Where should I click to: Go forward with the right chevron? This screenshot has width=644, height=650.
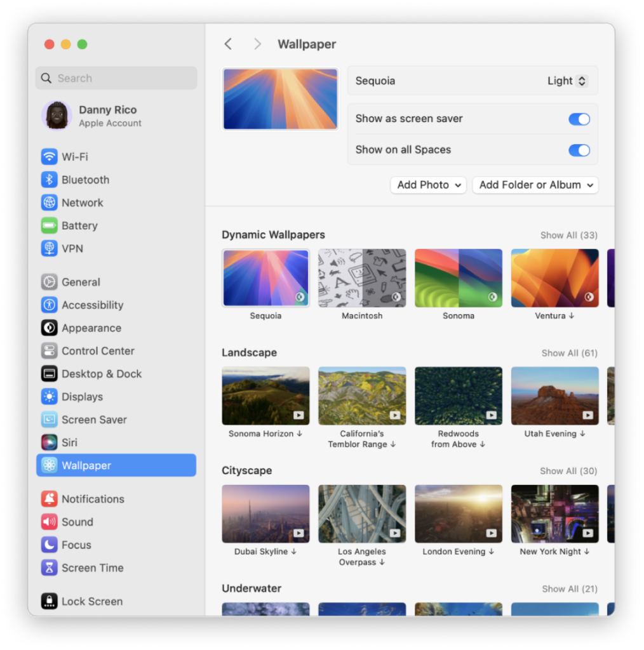[257, 44]
